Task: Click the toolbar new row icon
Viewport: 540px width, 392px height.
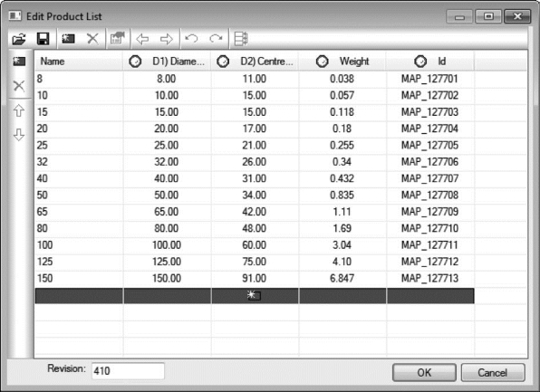Action: 68,39
